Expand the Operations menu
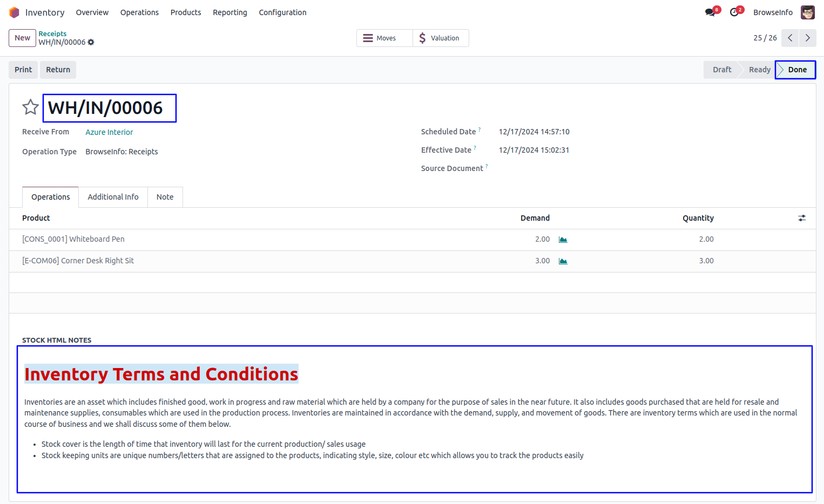The height and width of the screenshot is (504, 824). pyautogui.click(x=139, y=12)
